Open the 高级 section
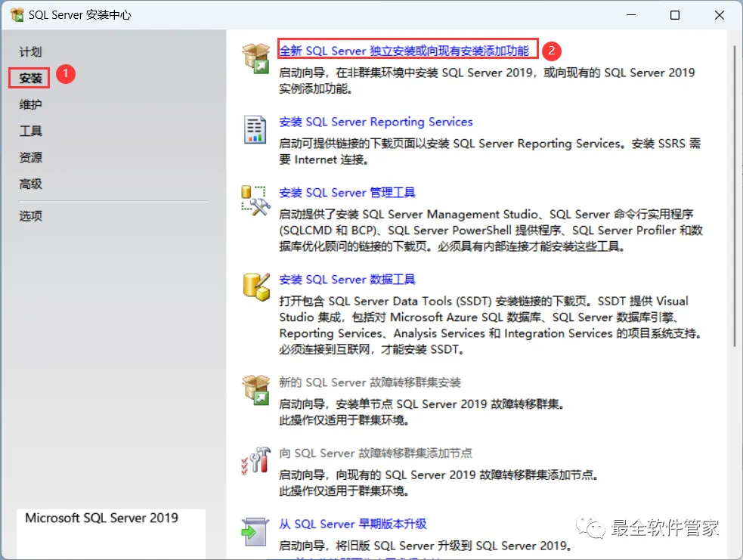Viewport: 743px width, 560px height. (x=31, y=184)
